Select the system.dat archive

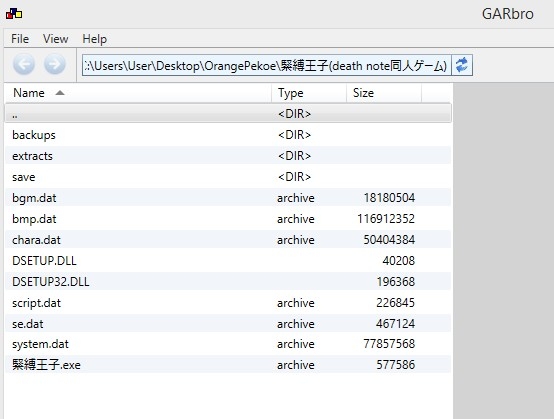pos(228,344)
